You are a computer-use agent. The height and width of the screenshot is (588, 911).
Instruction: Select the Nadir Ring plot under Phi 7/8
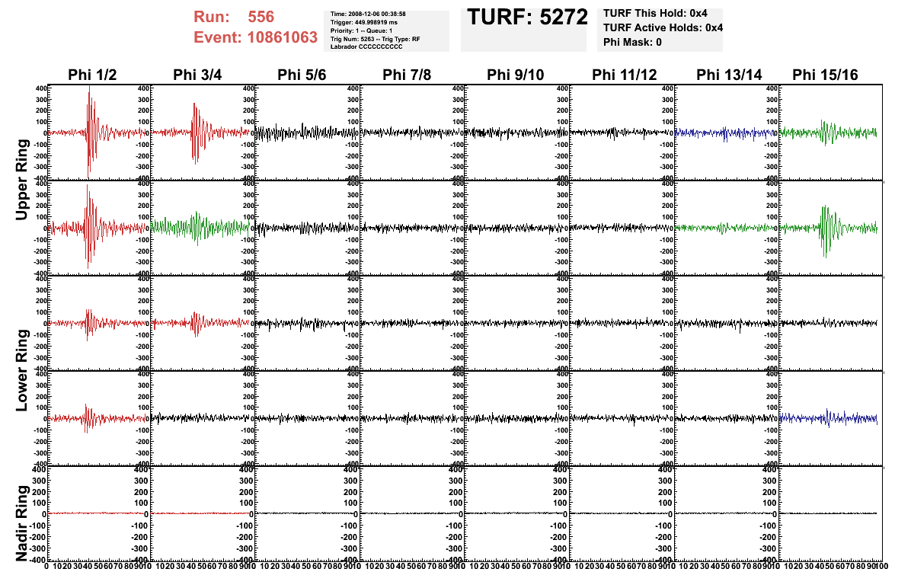[x=413, y=513]
